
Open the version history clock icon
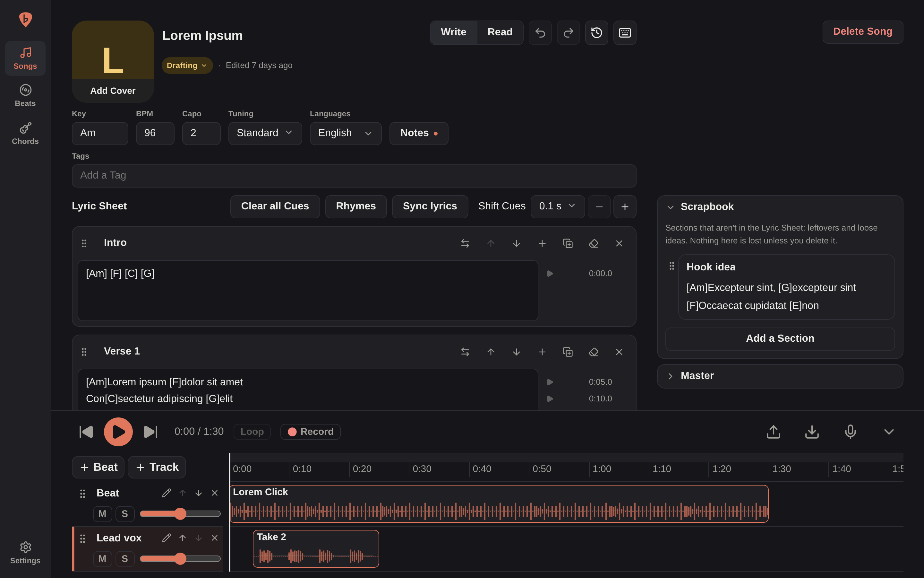pos(596,32)
